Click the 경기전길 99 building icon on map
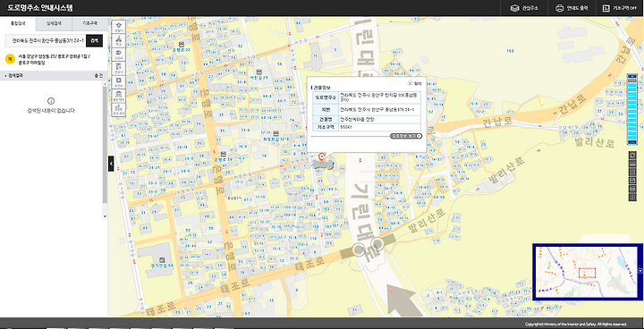 (162, 259)
